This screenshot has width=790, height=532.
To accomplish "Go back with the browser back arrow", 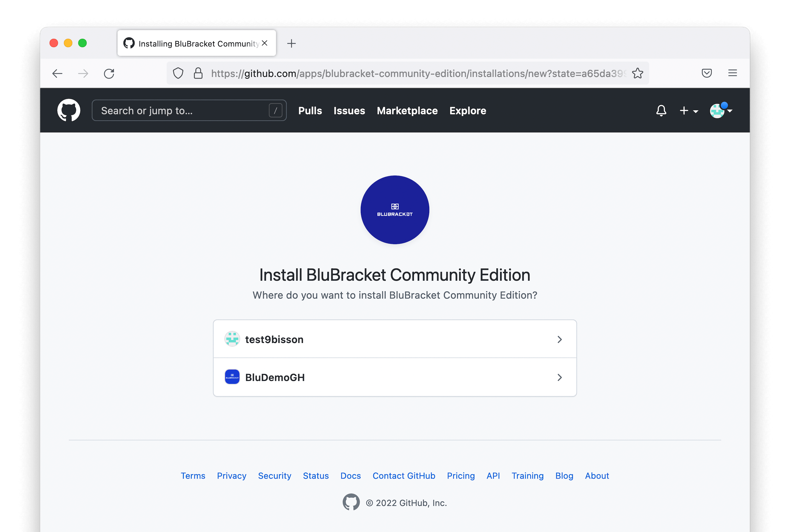I will click(57, 73).
